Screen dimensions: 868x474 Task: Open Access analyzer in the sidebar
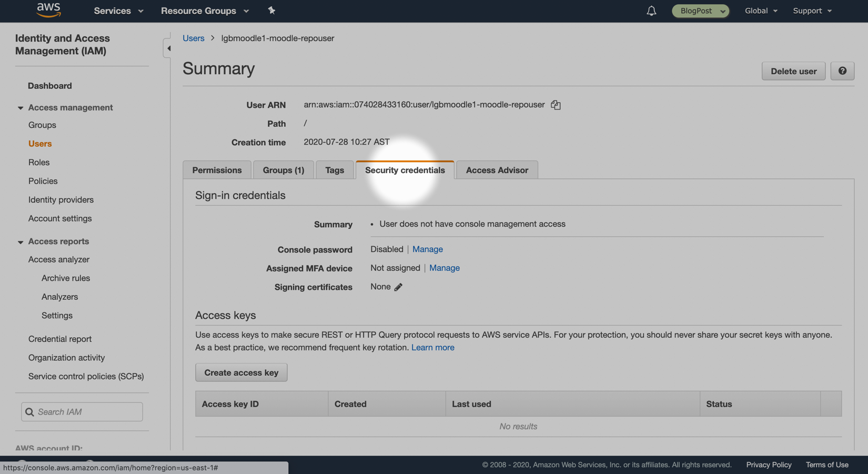click(x=59, y=259)
